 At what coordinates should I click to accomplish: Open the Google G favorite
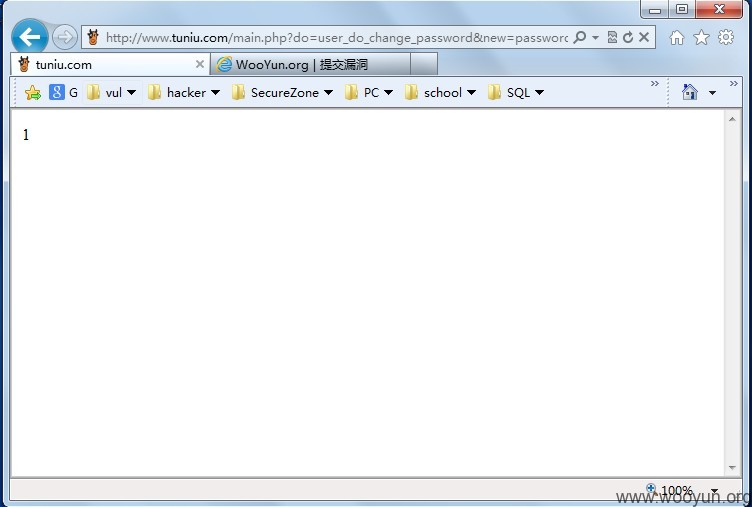(x=63, y=92)
